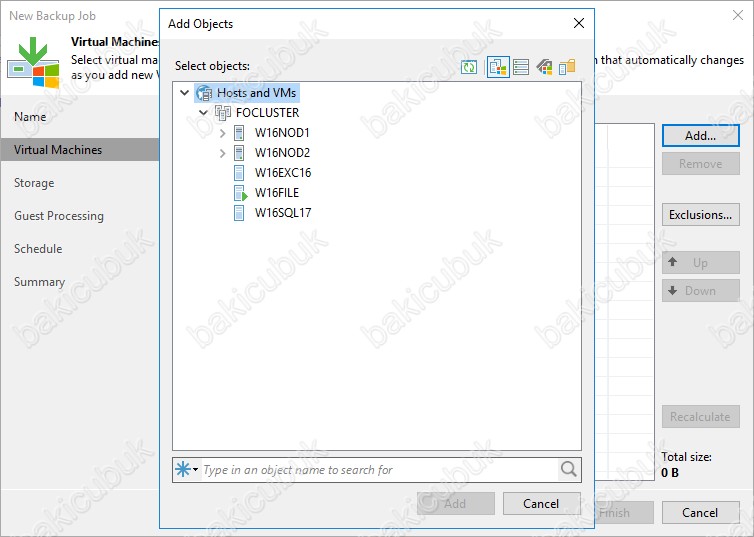Close the New Backup Job window
Viewport: 754px width, 537px height.
tap(738, 15)
